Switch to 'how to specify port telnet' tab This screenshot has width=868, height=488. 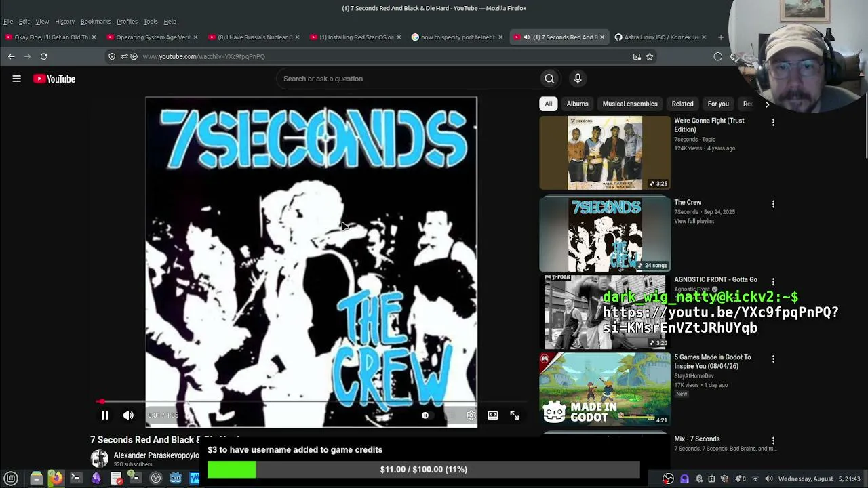coord(456,37)
